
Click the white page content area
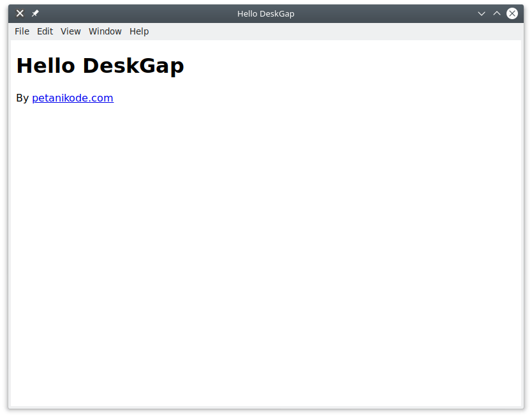click(266, 255)
